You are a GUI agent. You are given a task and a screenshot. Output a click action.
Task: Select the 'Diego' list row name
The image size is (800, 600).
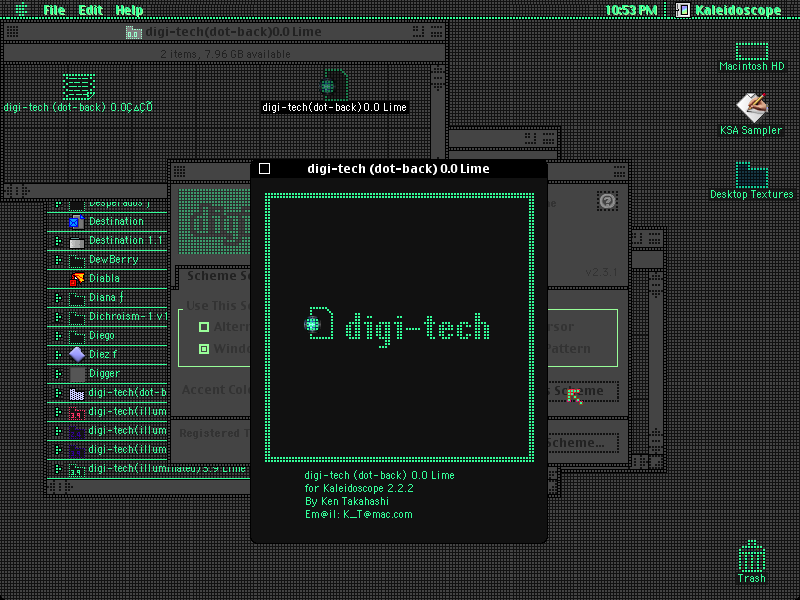pos(102,336)
